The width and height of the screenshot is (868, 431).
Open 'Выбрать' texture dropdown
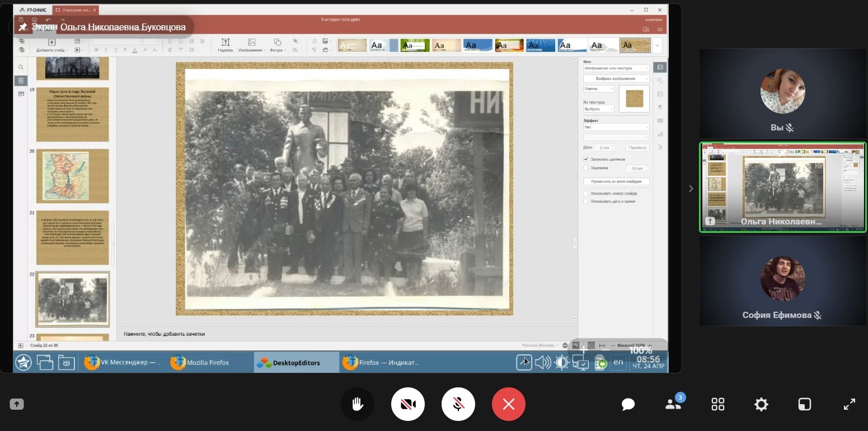click(598, 109)
